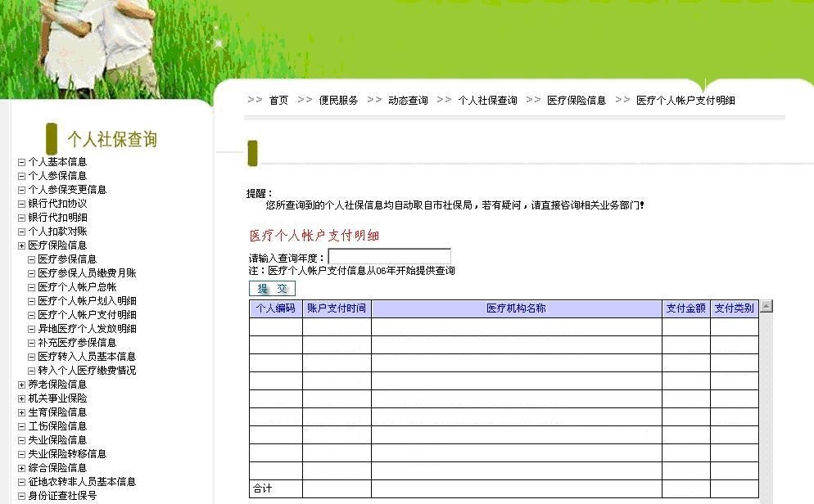Open 便民服务 in the breadcrumb navigation
Viewport: 814px width, 504px height.
(338, 101)
